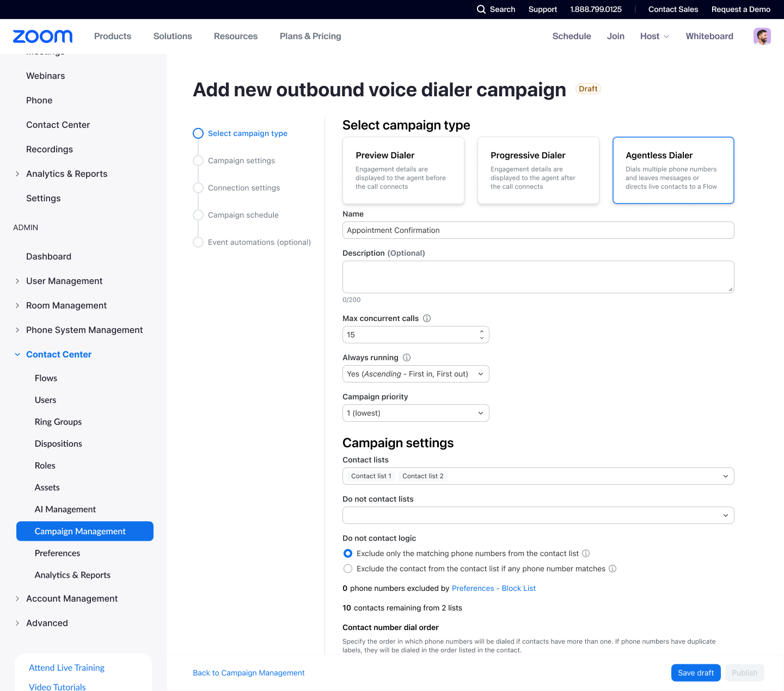This screenshot has height=691, width=784.
Task: Open the Do not contact lists dropdown
Action: 538,515
